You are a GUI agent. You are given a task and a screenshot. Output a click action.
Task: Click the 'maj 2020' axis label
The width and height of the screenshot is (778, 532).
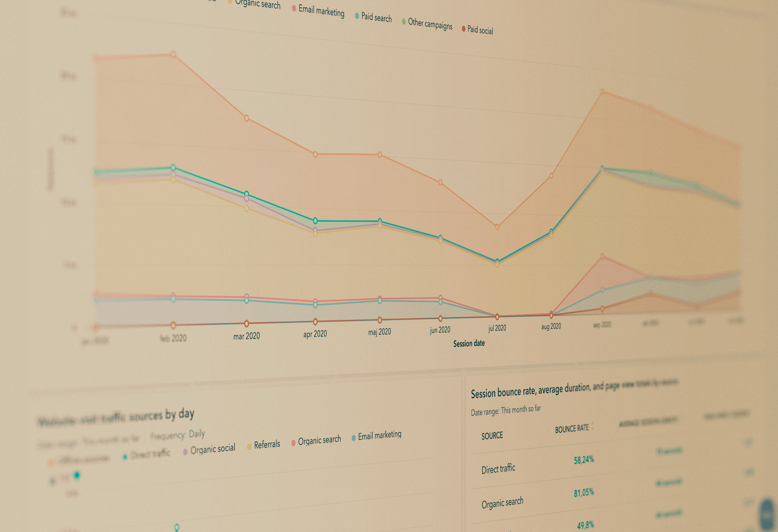[380, 332]
